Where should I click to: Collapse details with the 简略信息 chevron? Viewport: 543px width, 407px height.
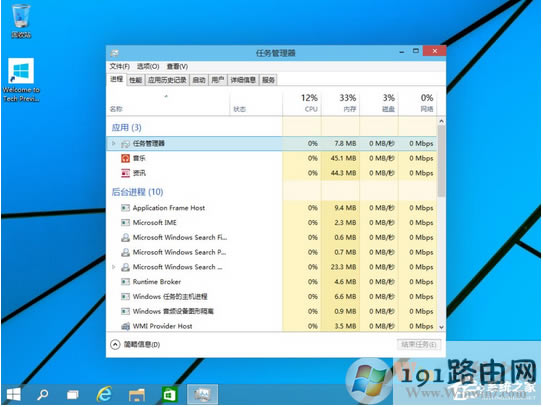(x=115, y=344)
